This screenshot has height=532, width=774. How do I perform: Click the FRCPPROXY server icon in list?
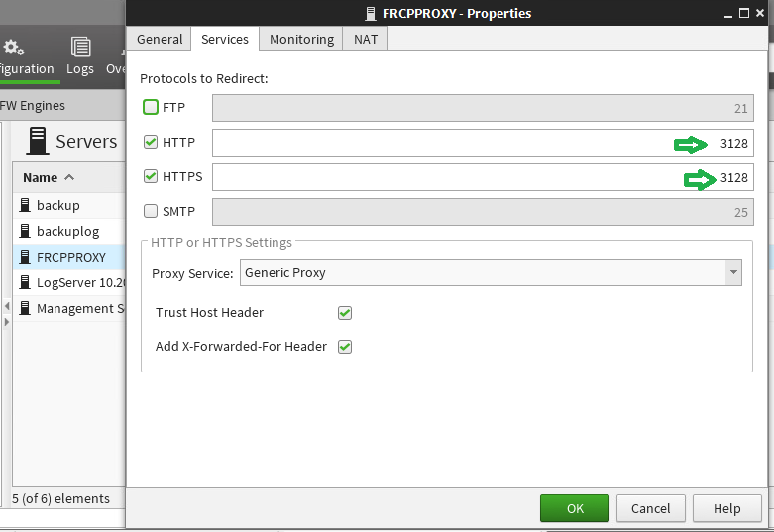coord(25,257)
